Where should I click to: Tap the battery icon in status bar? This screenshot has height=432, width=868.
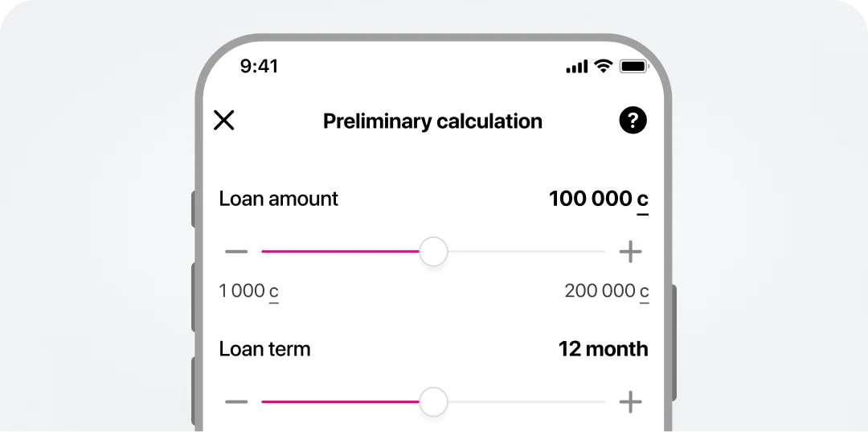click(x=633, y=67)
